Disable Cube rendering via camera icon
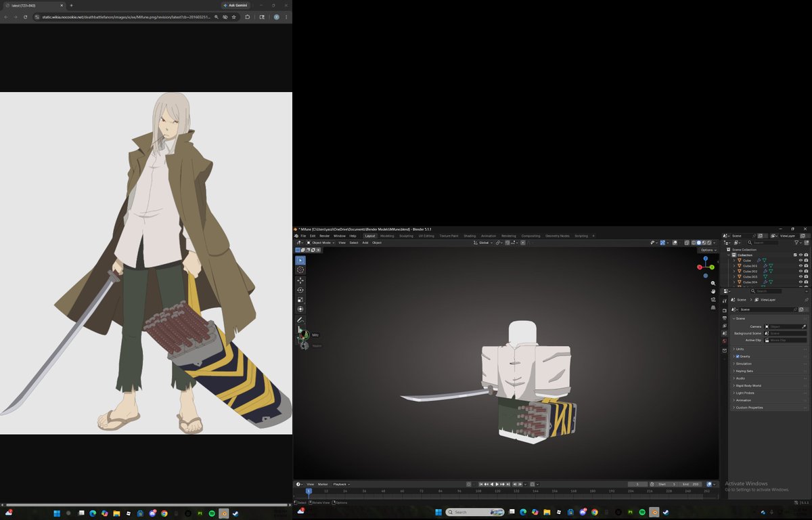 click(x=806, y=261)
